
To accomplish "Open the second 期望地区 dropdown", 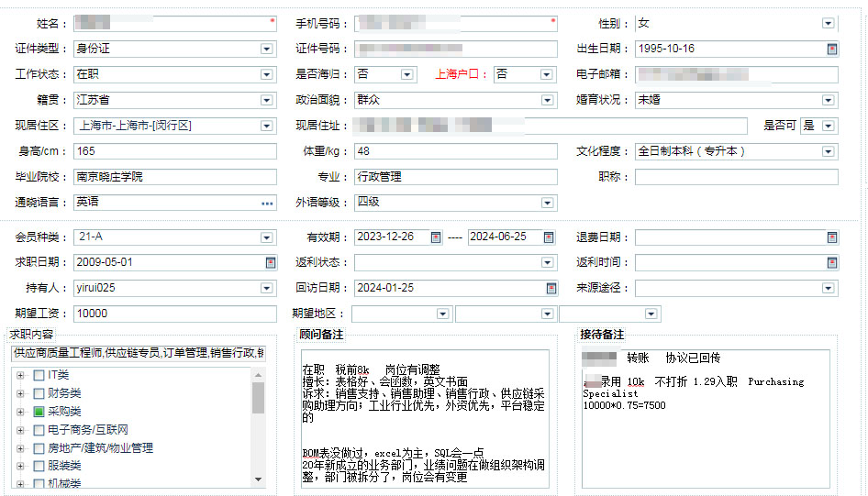I will 547,314.
